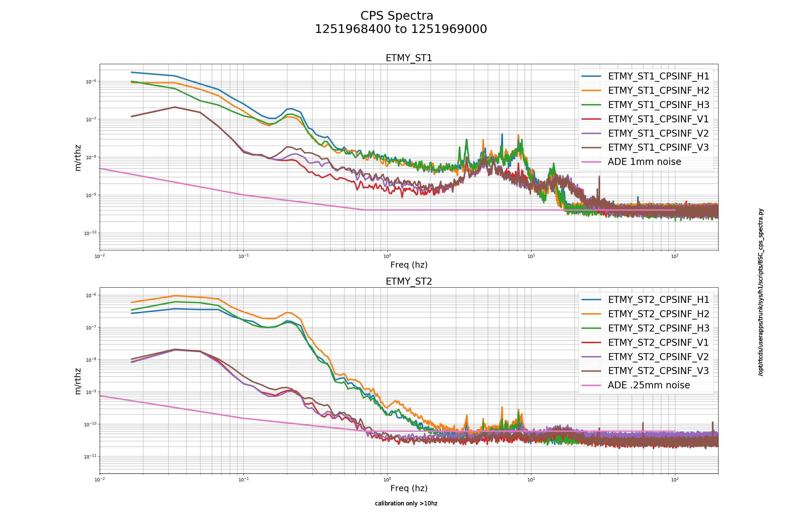Viewport: 798px width, 532px height.
Task: Choose legend label ETMY_ST1_CPSINF_V2
Action: click(x=658, y=133)
